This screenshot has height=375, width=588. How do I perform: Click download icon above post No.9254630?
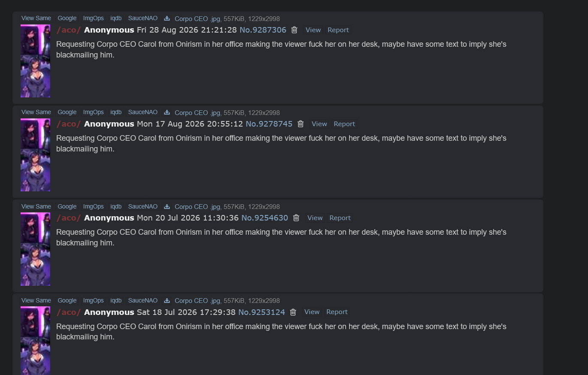167,206
